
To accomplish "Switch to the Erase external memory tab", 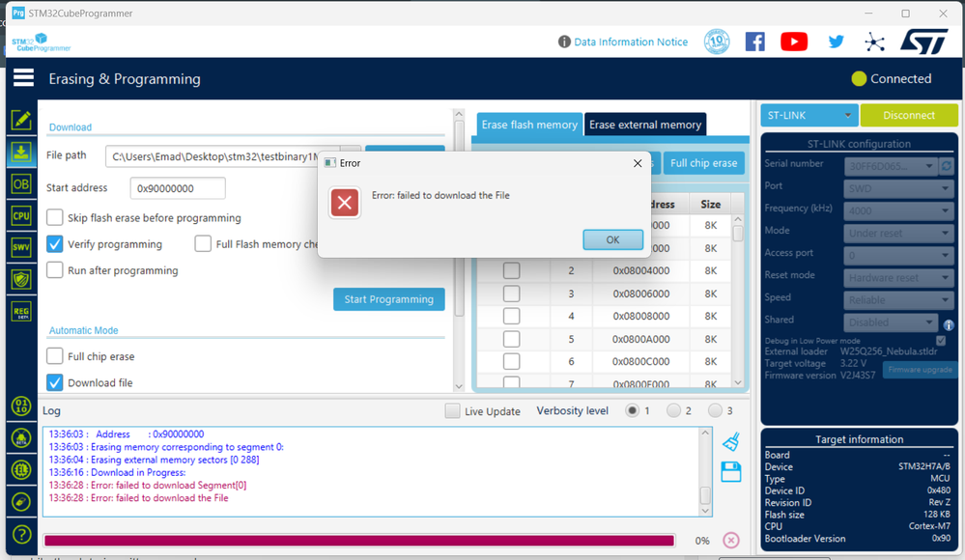I will click(643, 125).
